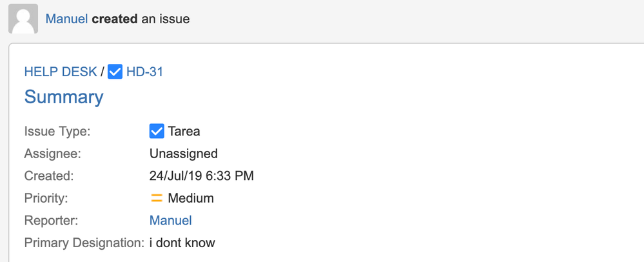644x262 pixels.
Task: Open the HELP DESK project link
Action: tap(61, 72)
